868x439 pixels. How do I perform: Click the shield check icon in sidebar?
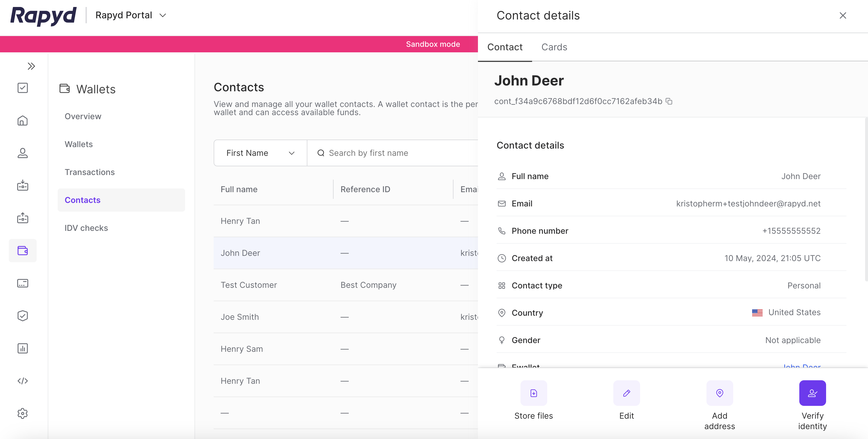[23, 315]
